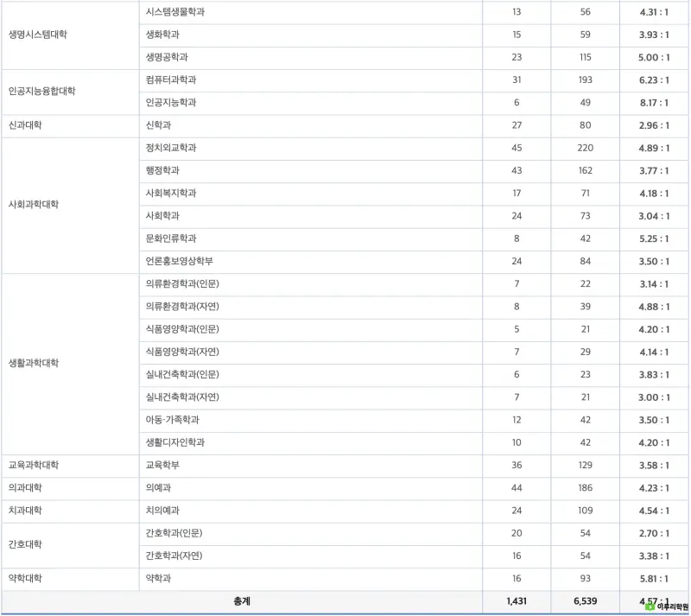Viewport: 691px width, 616px height.
Task: Click the 문화인류학과 row label
Action: [171, 238]
